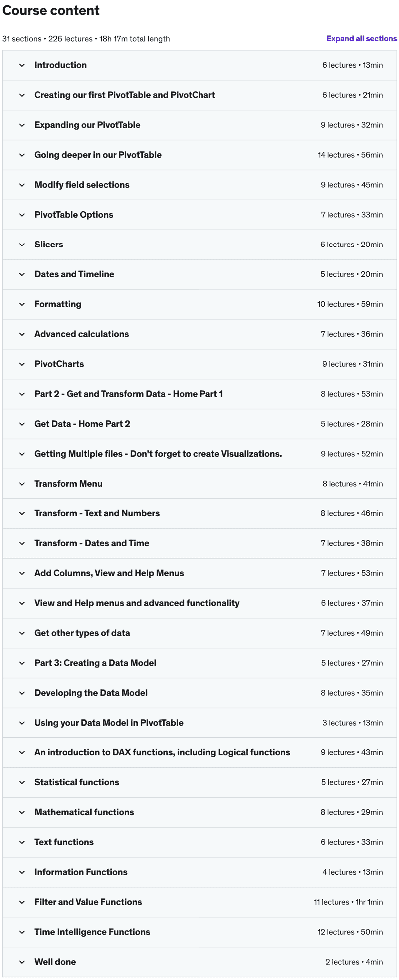The image size is (399, 980).
Task: Open Part 2 - Get and Transform Data section
Action: (199, 394)
